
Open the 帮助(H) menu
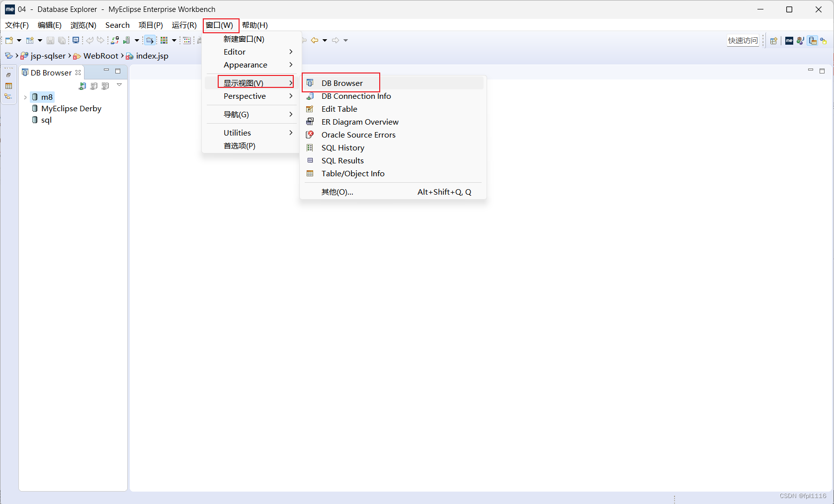255,25
